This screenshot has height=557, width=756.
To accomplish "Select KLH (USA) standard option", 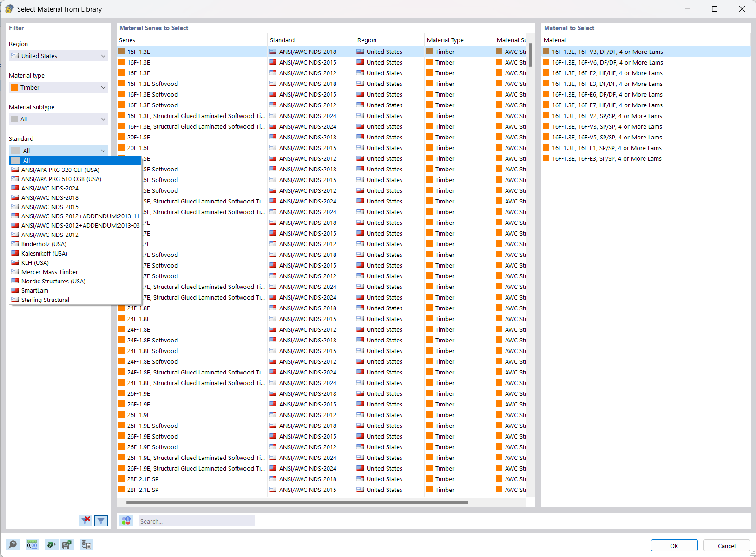I will (75, 262).
